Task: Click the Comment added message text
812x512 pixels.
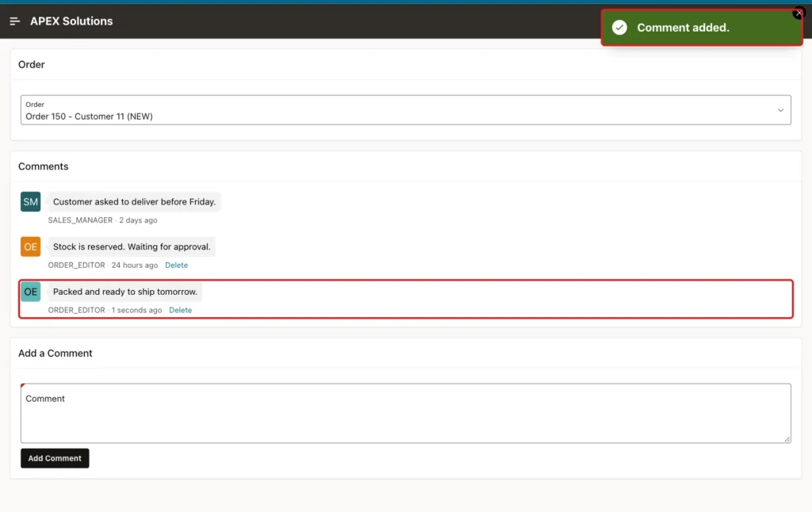Action: point(683,28)
